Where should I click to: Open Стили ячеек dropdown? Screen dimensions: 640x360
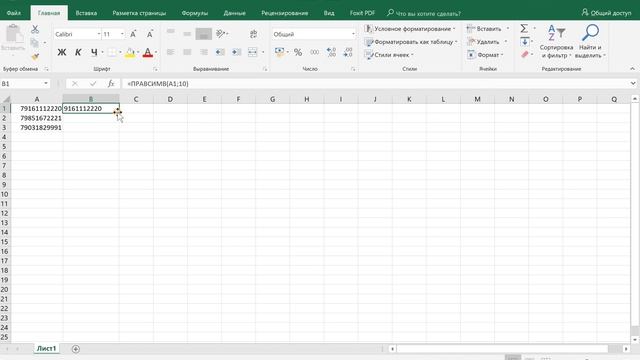pos(389,55)
